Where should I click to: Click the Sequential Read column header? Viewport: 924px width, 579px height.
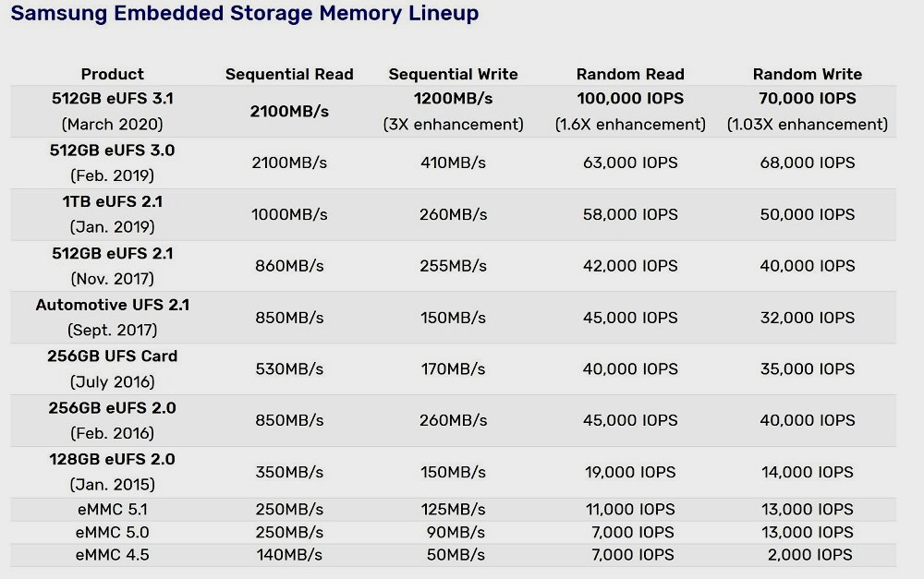point(289,75)
